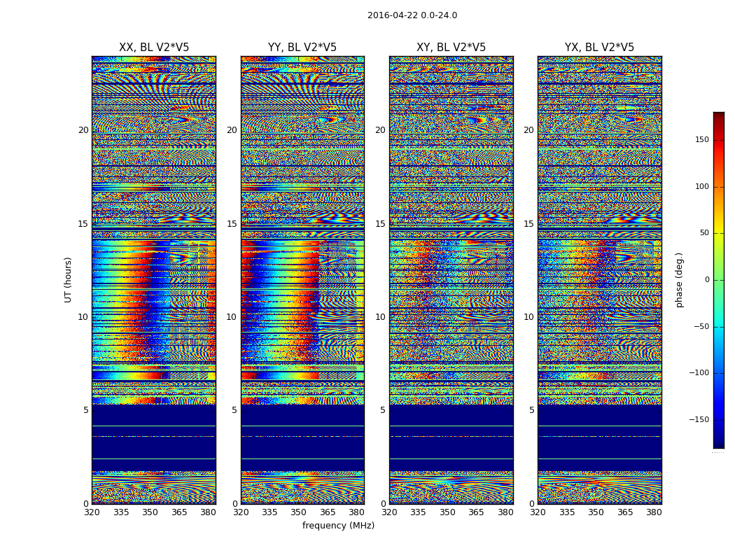Click the colorbar tick label −100
The height and width of the screenshot is (560, 735).
point(699,373)
